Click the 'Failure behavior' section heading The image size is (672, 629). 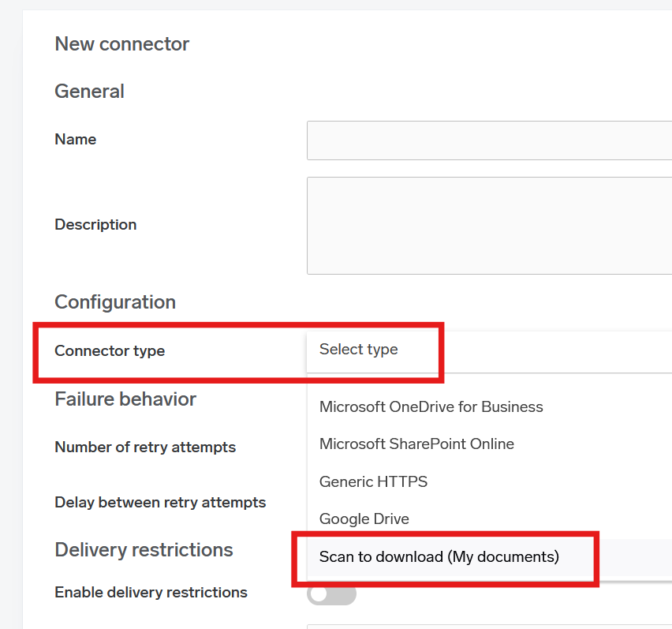click(x=125, y=399)
